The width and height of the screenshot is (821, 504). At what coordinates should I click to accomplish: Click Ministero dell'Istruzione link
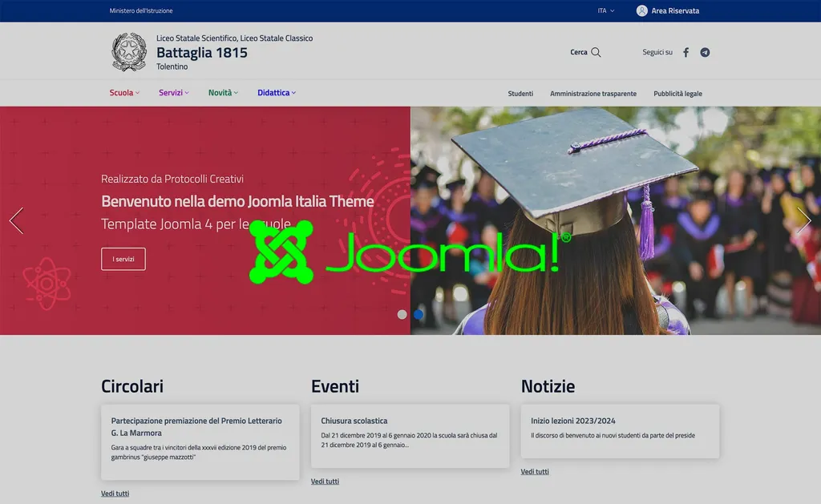coord(141,10)
